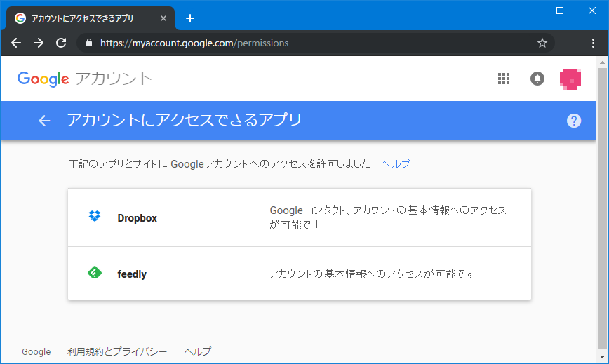Click the scrollbar down arrow

[603, 357]
